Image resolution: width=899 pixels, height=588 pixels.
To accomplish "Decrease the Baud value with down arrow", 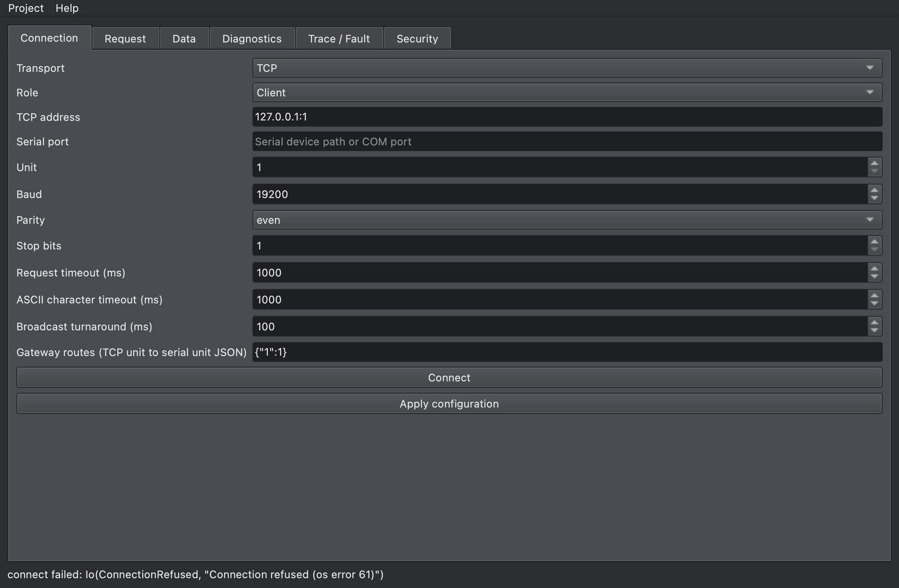I will (874, 198).
